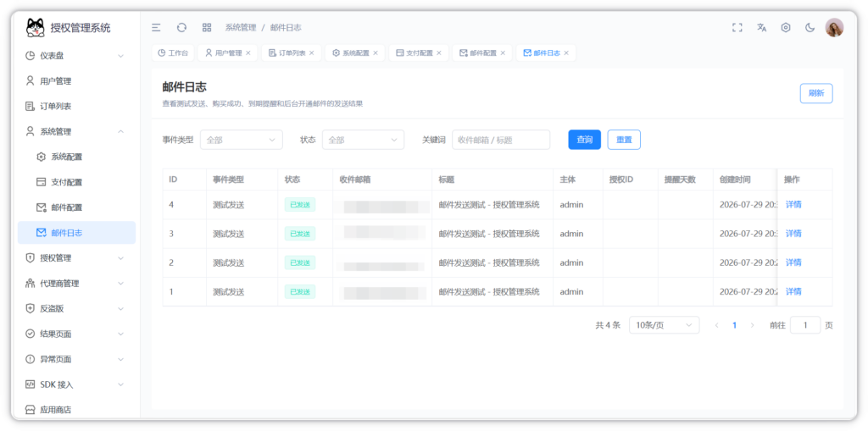Close the 订单列表 tab

click(312, 53)
